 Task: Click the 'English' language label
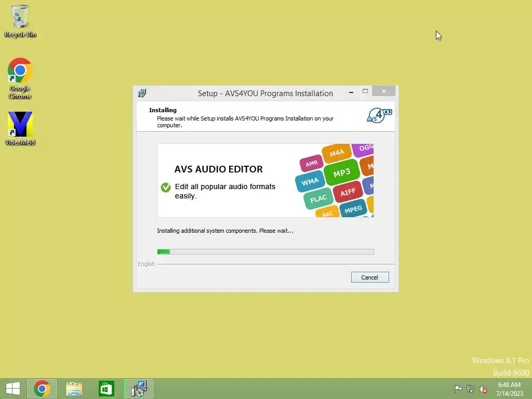(x=146, y=264)
